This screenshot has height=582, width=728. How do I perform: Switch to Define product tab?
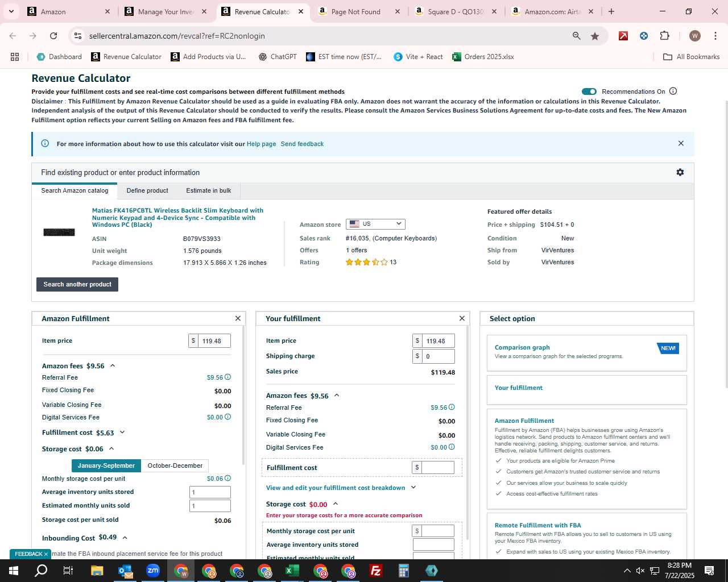tap(147, 191)
